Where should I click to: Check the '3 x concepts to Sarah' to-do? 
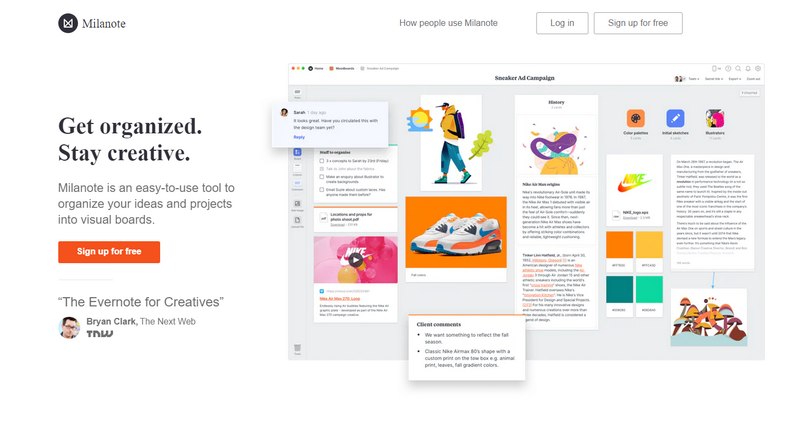tap(322, 161)
